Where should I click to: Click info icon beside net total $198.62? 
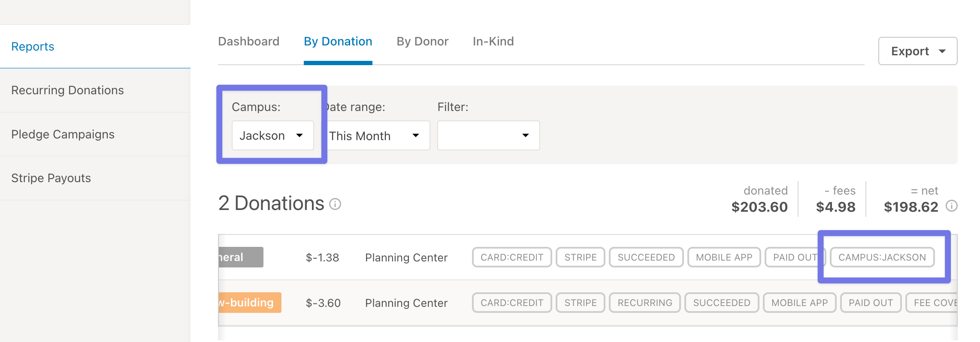[x=951, y=206]
